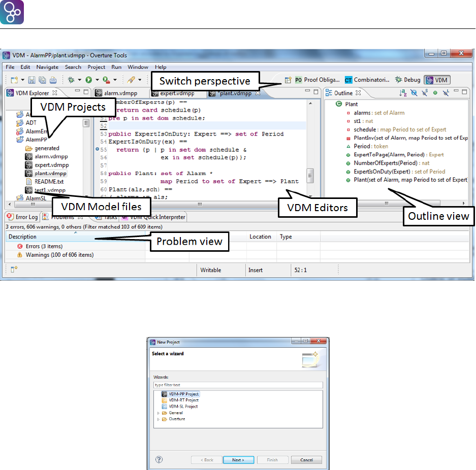This screenshot has height=470, width=476.
Task: Click the Description column header
Action: coord(75,237)
